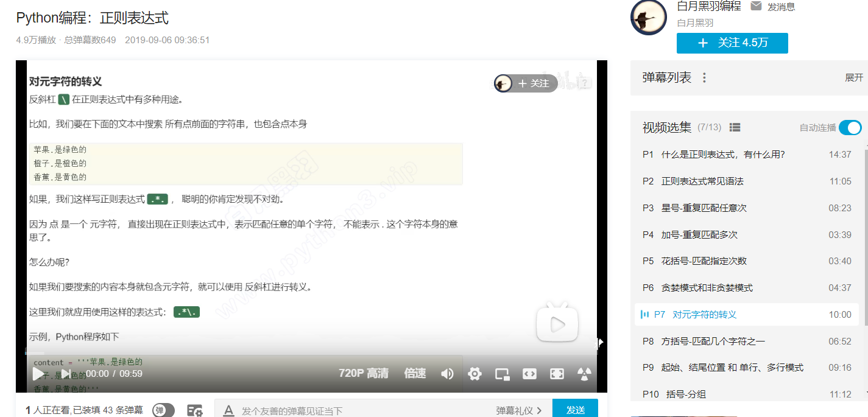868x417 pixels.
Task: Select episode P6 贪婪模式和非贪婪模式
Action: point(747,288)
